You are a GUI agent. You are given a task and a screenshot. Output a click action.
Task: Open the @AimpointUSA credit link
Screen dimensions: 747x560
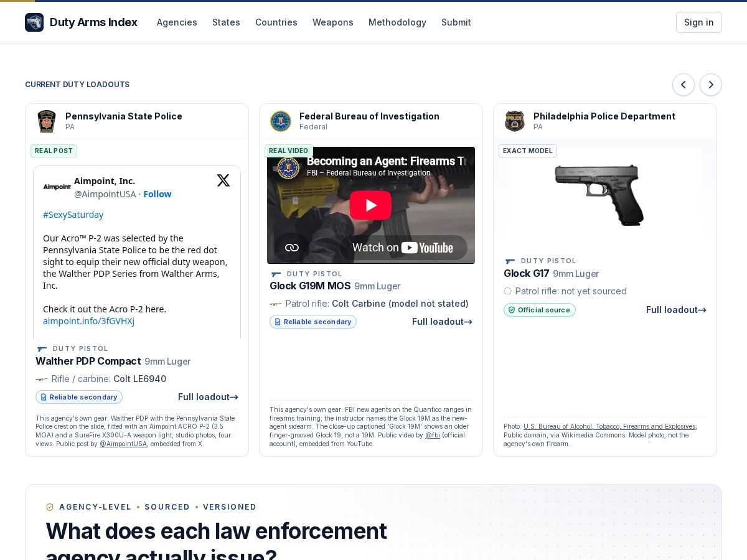coord(123,444)
